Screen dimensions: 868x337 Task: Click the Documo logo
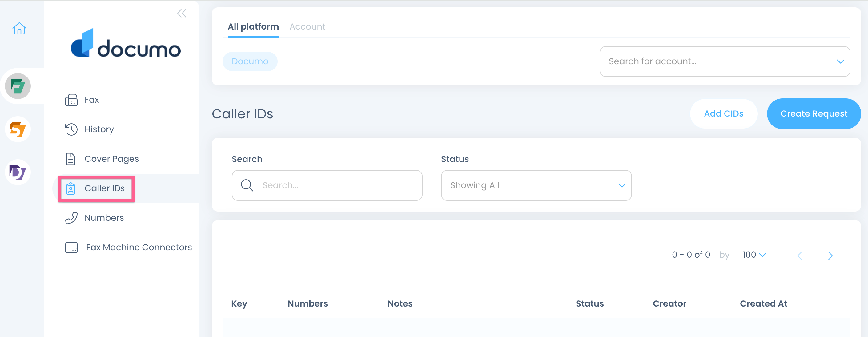125,43
